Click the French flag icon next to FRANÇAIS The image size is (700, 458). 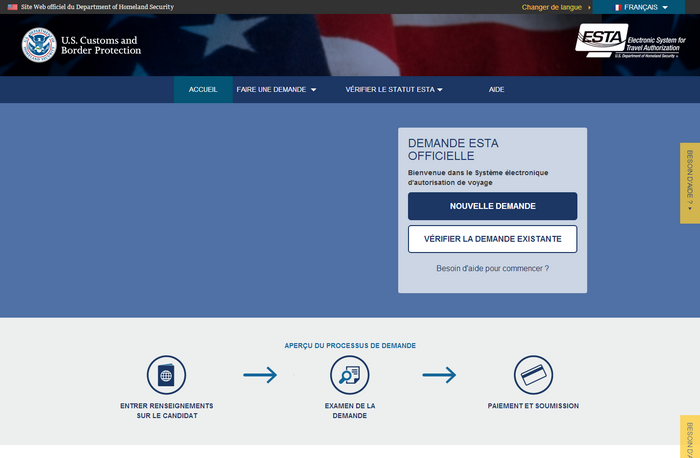click(x=616, y=7)
